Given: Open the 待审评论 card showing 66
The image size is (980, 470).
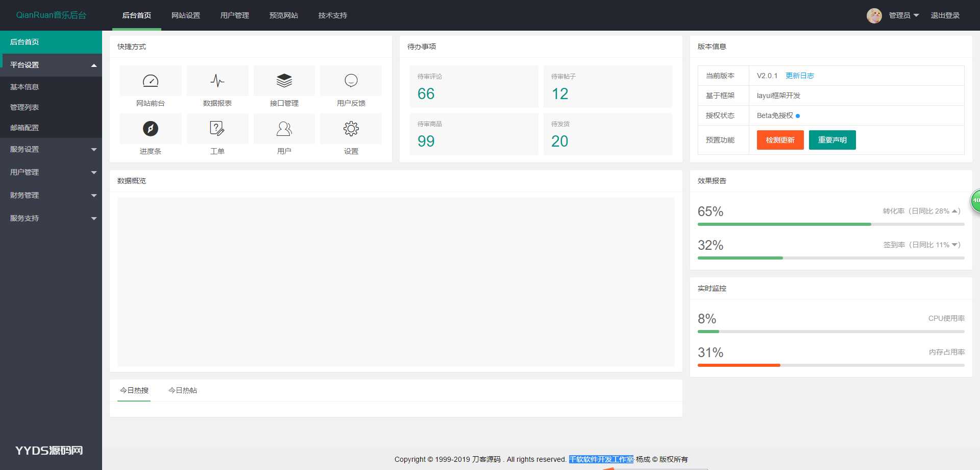Looking at the screenshot, I should pyautogui.click(x=474, y=86).
